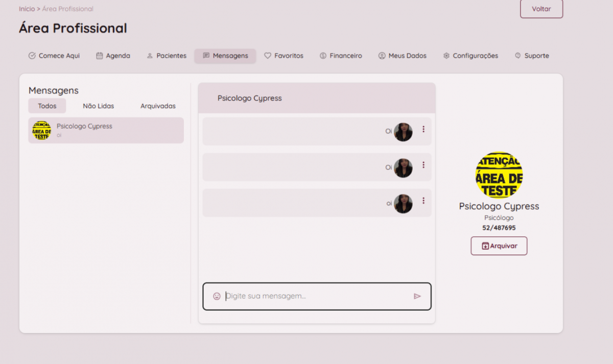Go to the Pacientes tab

click(167, 56)
